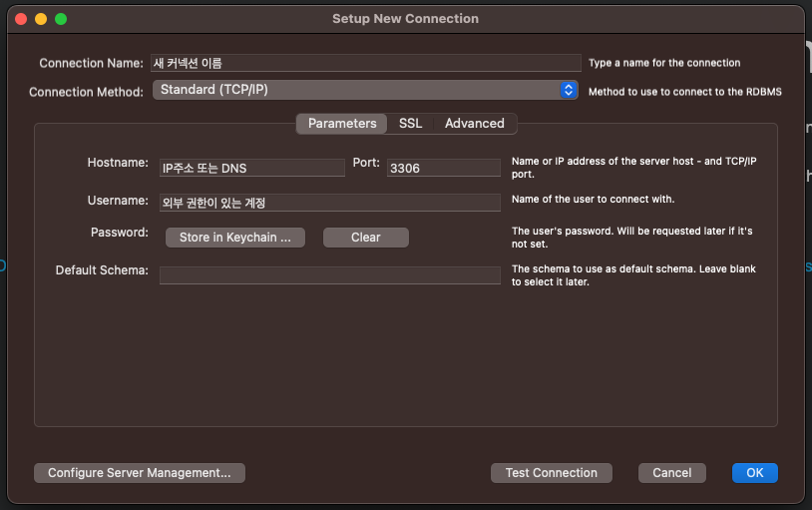Click the 'Type a name for the connection' hint
The height and width of the screenshot is (510, 812).
(x=664, y=63)
